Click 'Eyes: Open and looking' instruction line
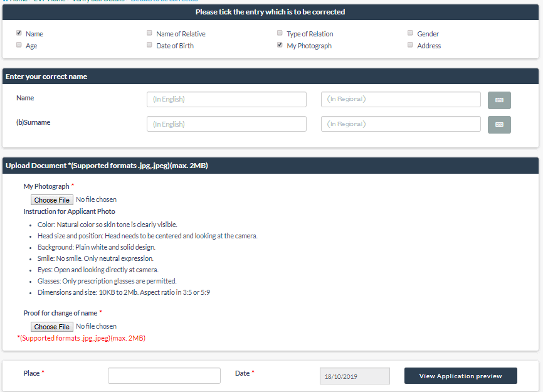Screen dimensions: 543x392 (98, 270)
